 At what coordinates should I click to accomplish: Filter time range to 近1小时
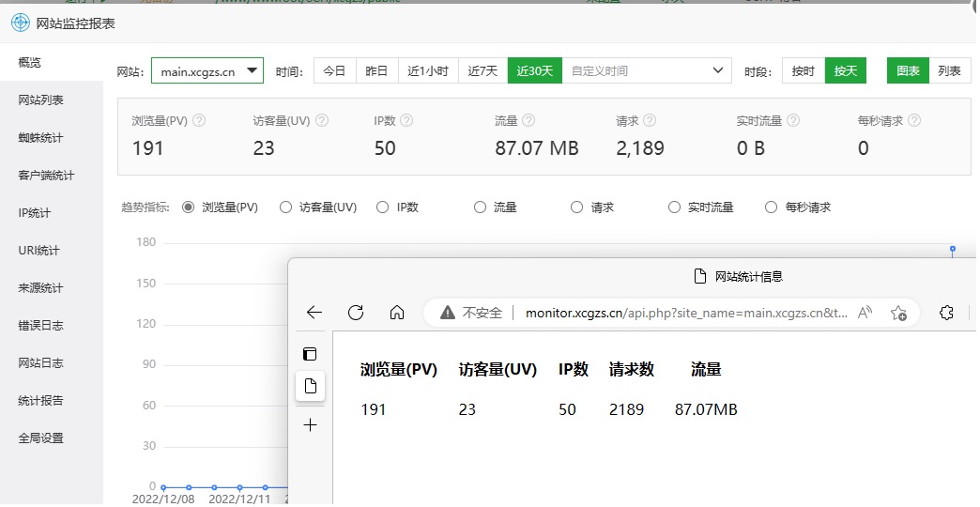[428, 70]
